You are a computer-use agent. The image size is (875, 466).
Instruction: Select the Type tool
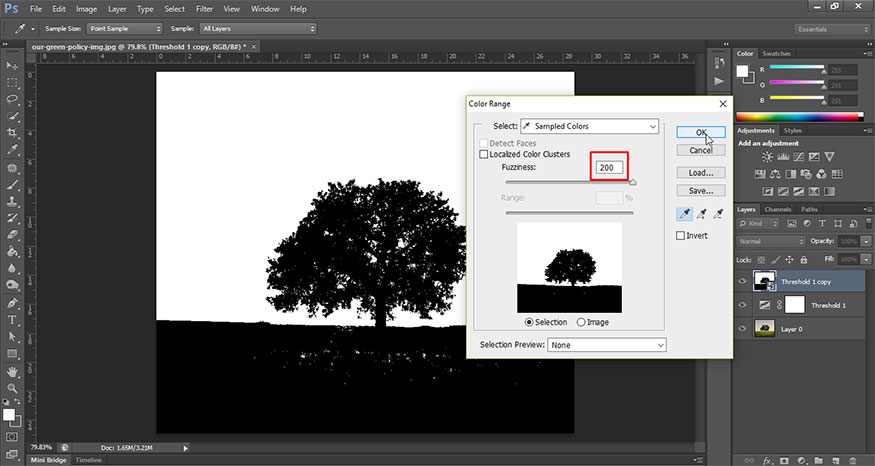point(13,320)
